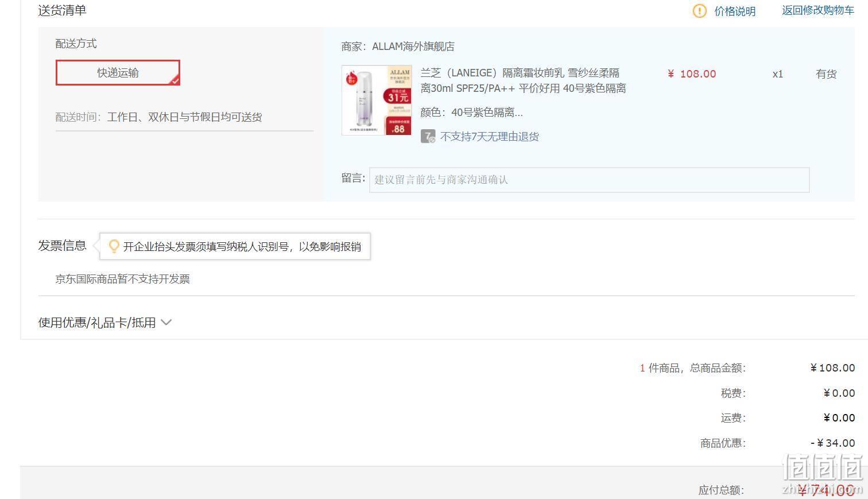Click the 商品优惠 discount amount -¥34.00
868x499 pixels.
[x=833, y=443]
